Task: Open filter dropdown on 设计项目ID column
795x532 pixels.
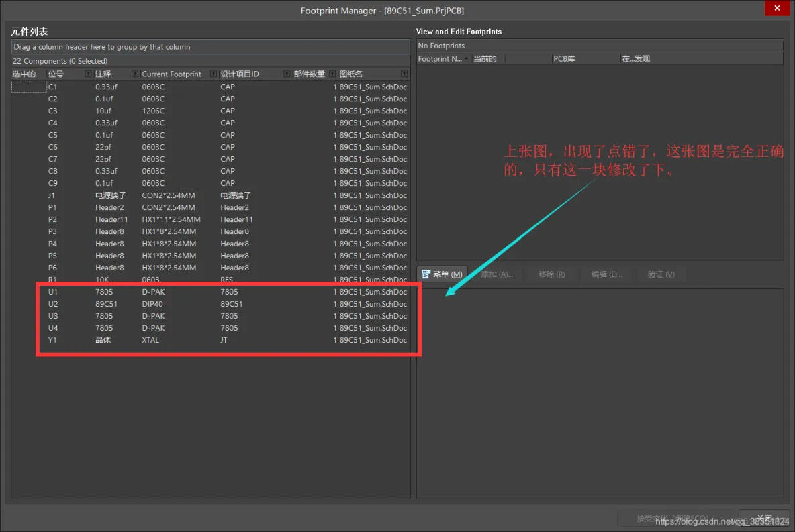Action: 287,74
